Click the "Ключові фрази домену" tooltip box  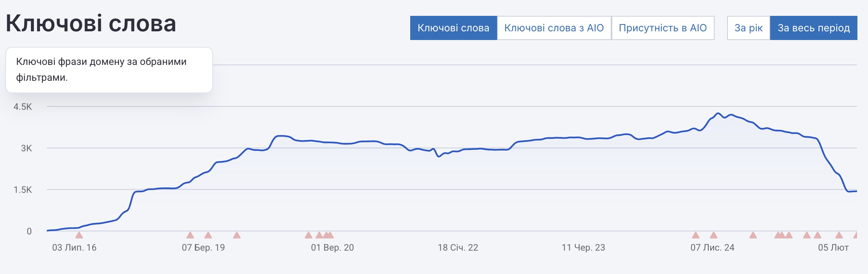click(x=109, y=70)
